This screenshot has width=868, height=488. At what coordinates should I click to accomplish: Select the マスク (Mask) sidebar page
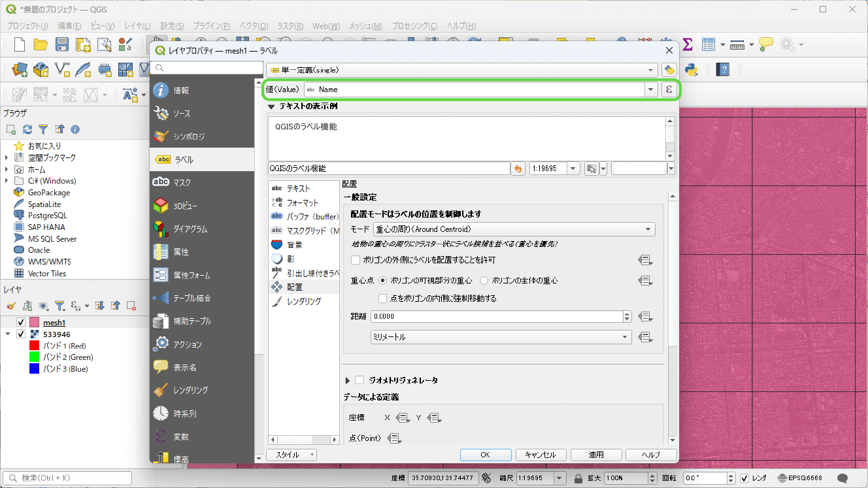coord(182,182)
